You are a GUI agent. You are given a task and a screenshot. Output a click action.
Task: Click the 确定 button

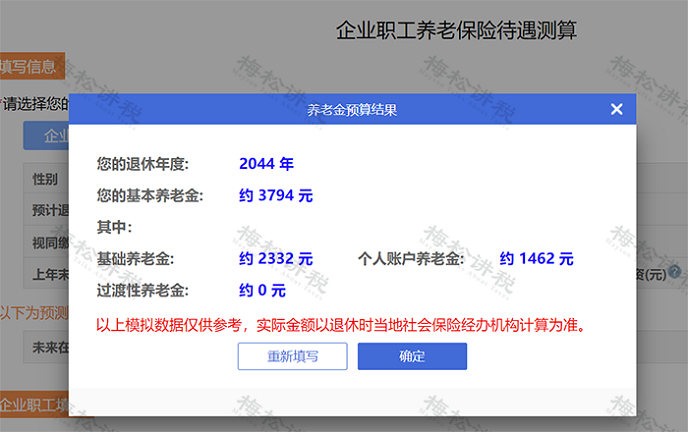pos(412,357)
